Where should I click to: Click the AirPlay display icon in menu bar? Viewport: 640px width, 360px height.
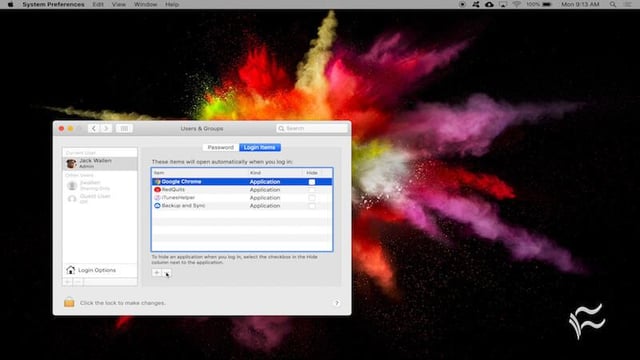click(503, 4)
